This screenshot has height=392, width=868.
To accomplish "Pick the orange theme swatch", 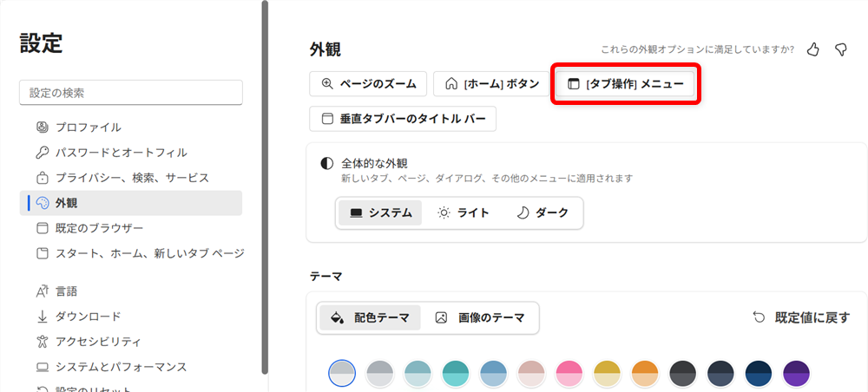I will (x=645, y=374).
